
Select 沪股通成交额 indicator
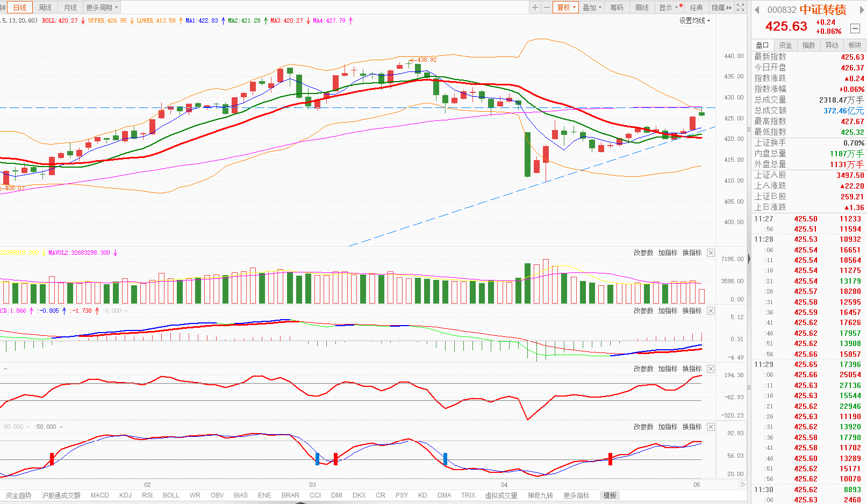(x=61, y=495)
